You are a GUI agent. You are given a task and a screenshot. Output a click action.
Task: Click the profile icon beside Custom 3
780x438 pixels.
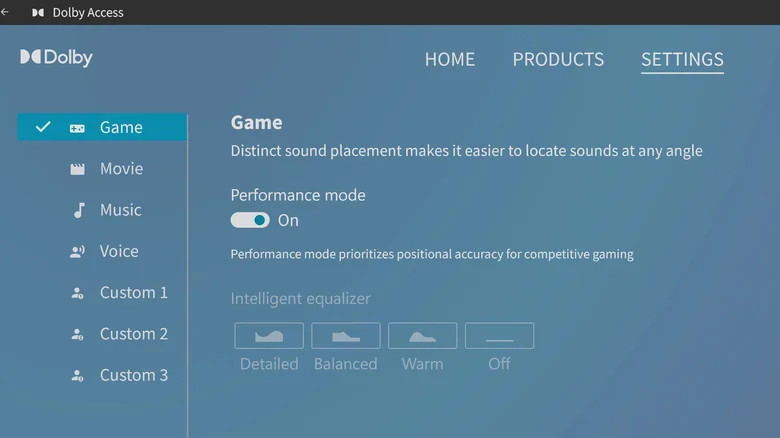pyautogui.click(x=77, y=376)
